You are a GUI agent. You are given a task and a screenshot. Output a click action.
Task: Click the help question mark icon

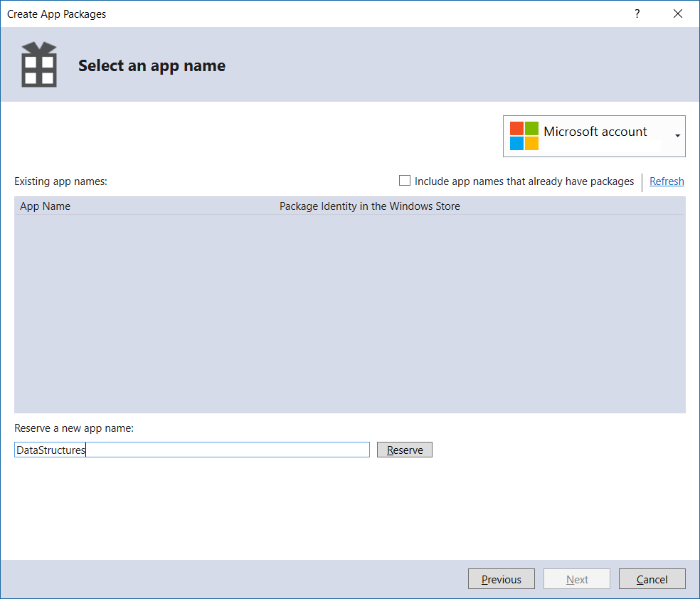click(x=637, y=14)
